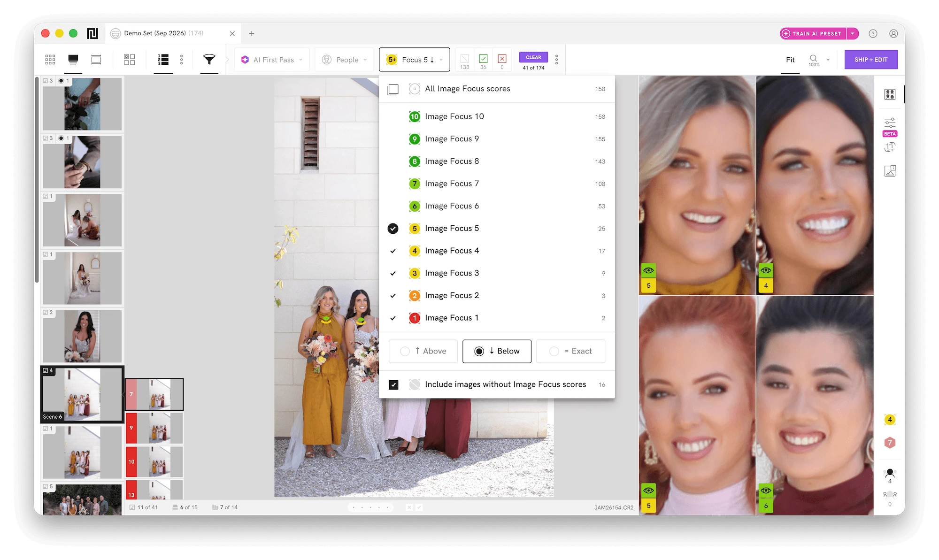This screenshot has width=939, height=560.
Task: Click the CLEAR filters button
Action: (x=533, y=57)
